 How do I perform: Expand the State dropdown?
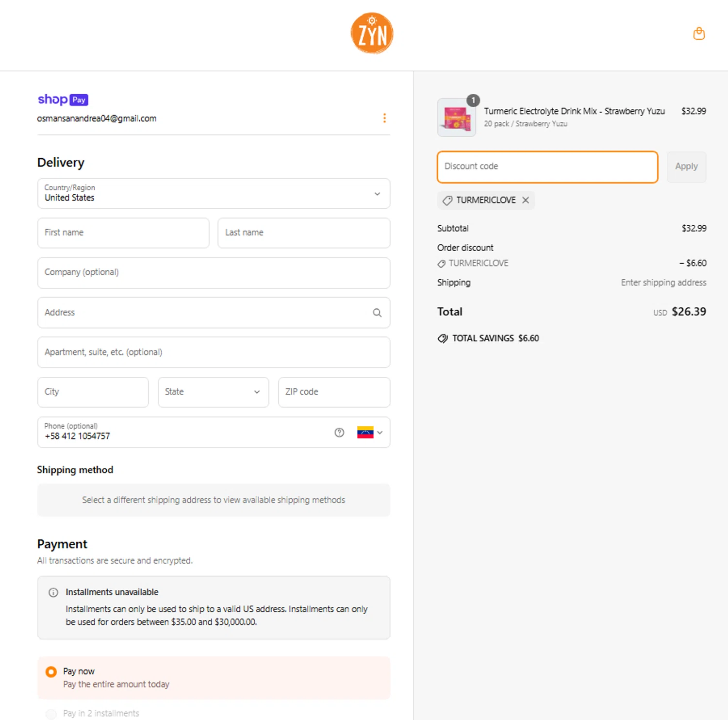pyautogui.click(x=214, y=392)
